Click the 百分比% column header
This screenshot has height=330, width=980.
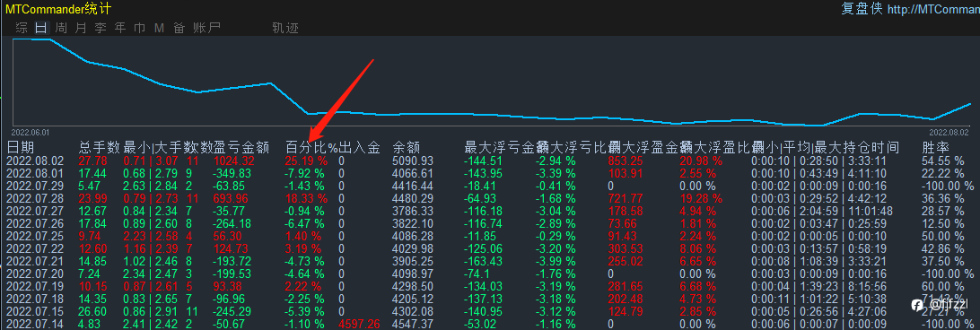311,148
